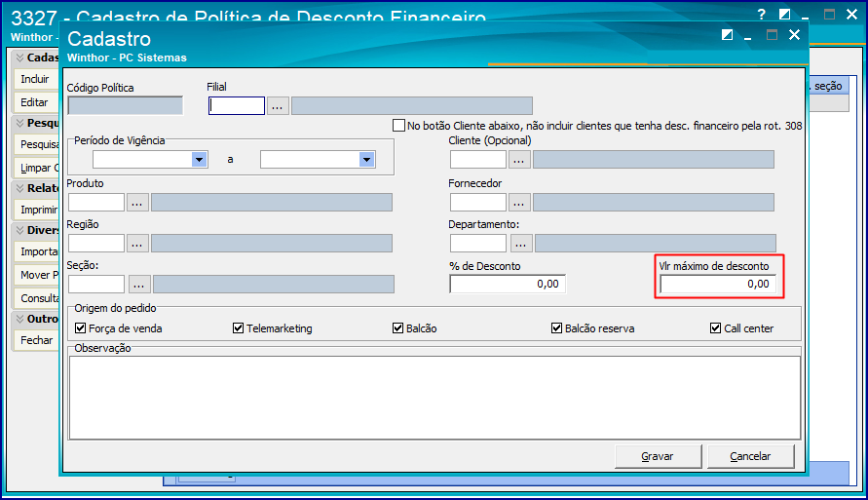Collapse Diversos section in main window sidebar
The height and width of the screenshot is (500, 868).
click(19, 230)
